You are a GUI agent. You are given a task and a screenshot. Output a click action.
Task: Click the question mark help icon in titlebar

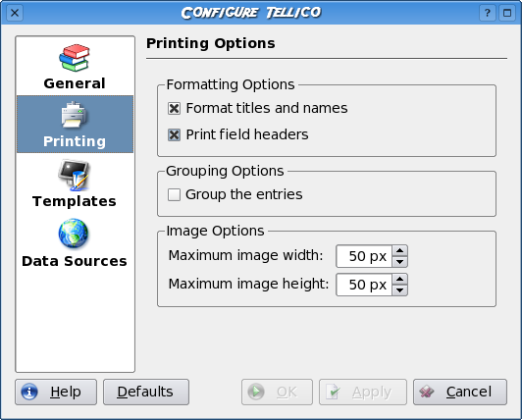tap(488, 13)
